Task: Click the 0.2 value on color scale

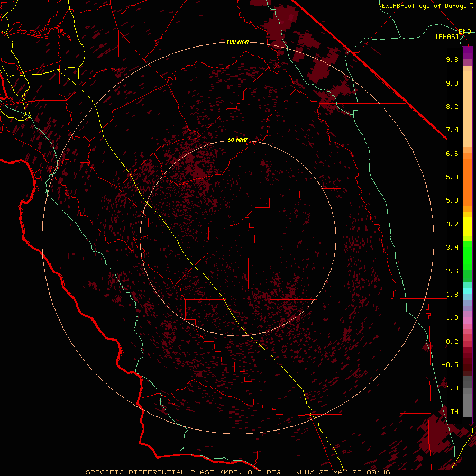Action: [x=452, y=342]
